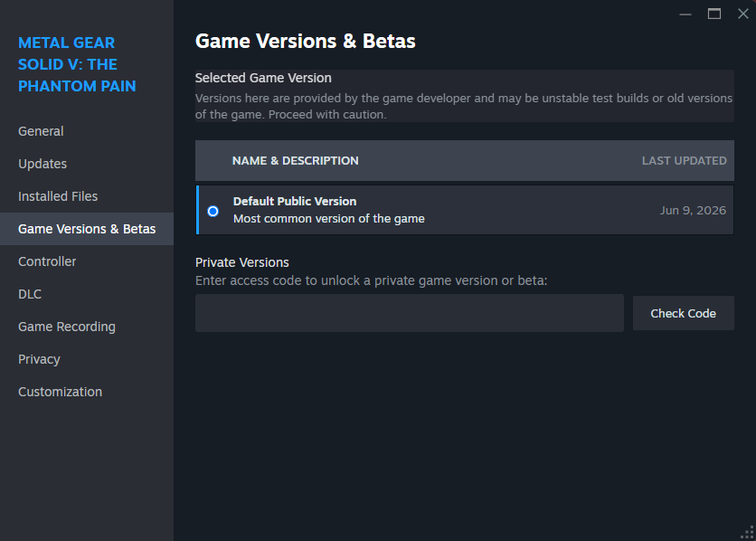The height and width of the screenshot is (541, 756).
Task: Click the LAST UPDATED column header
Action: click(x=685, y=160)
